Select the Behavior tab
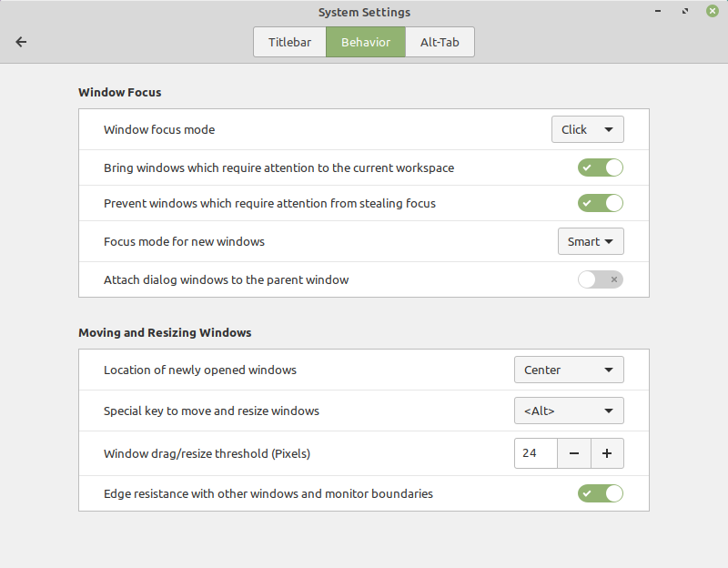The image size is (728, 568). 366,42
